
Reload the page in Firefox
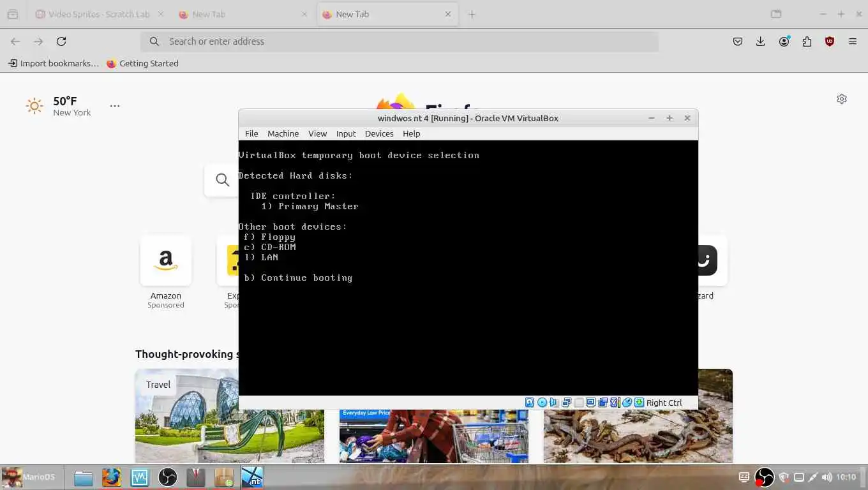pos(61,41)
